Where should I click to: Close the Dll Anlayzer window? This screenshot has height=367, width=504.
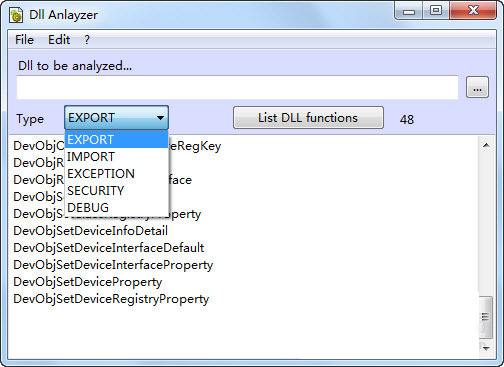point(473,11)
